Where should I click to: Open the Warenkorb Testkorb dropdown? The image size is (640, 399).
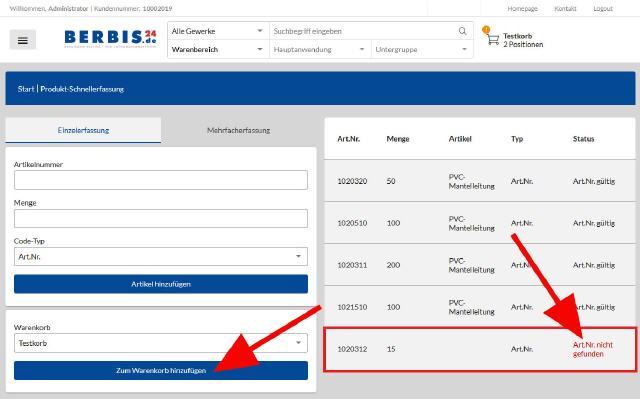161,343
